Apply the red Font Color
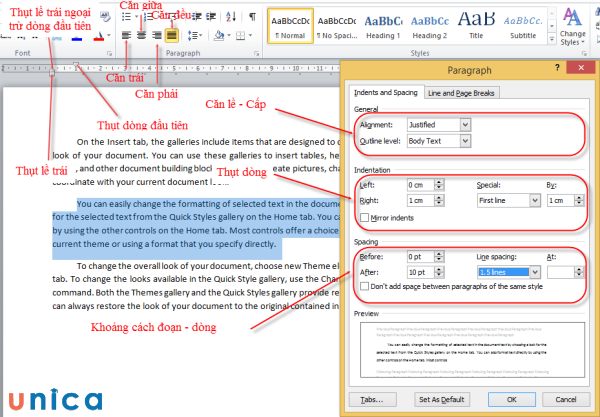This screenshot has width=600, height=417. tap(99, 37)
